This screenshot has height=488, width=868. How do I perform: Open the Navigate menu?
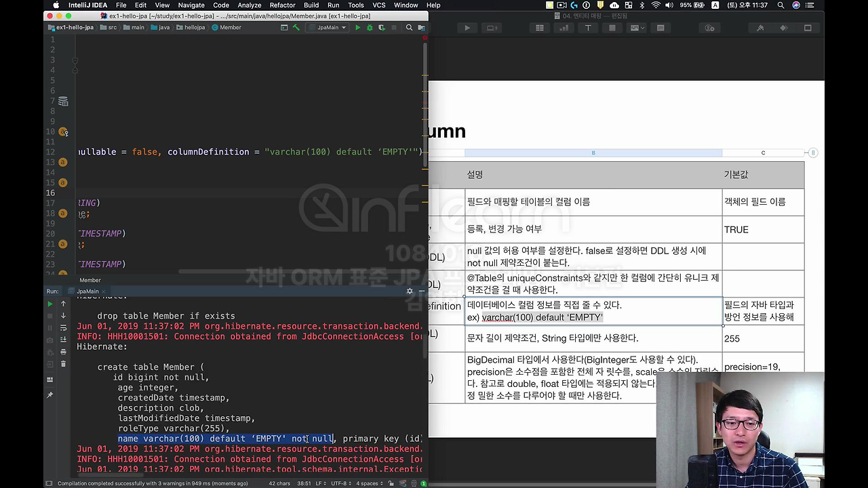point(191,5)
